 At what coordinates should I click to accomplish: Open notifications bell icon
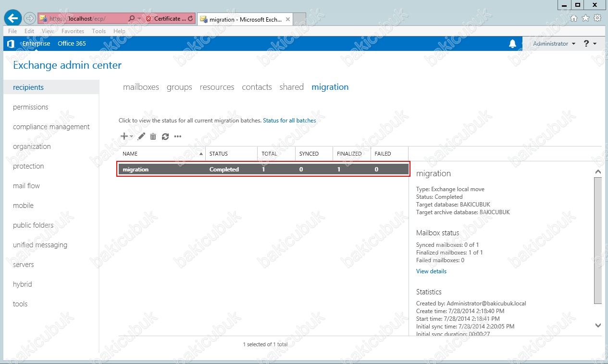click(512, 44)
